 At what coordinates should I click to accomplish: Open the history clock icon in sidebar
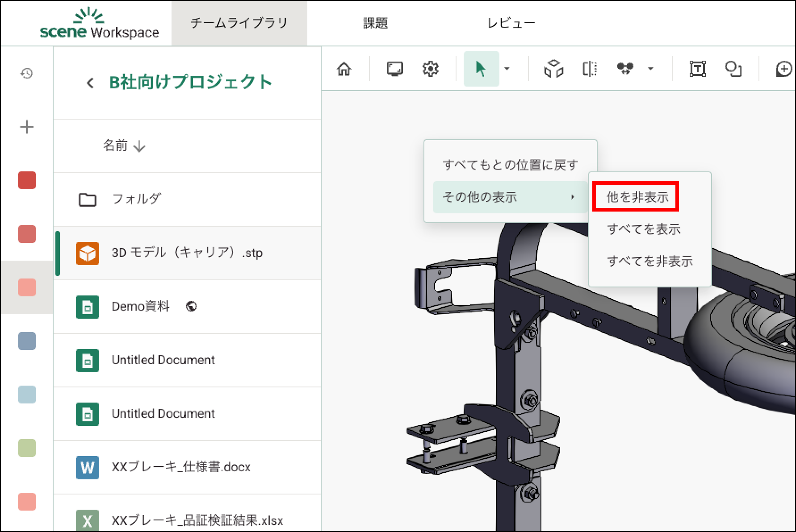point(27,73)
